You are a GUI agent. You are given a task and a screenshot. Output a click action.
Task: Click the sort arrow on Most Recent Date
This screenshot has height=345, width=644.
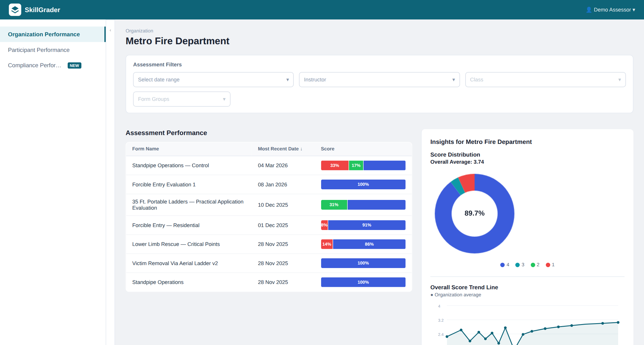[x=301, y=149]
